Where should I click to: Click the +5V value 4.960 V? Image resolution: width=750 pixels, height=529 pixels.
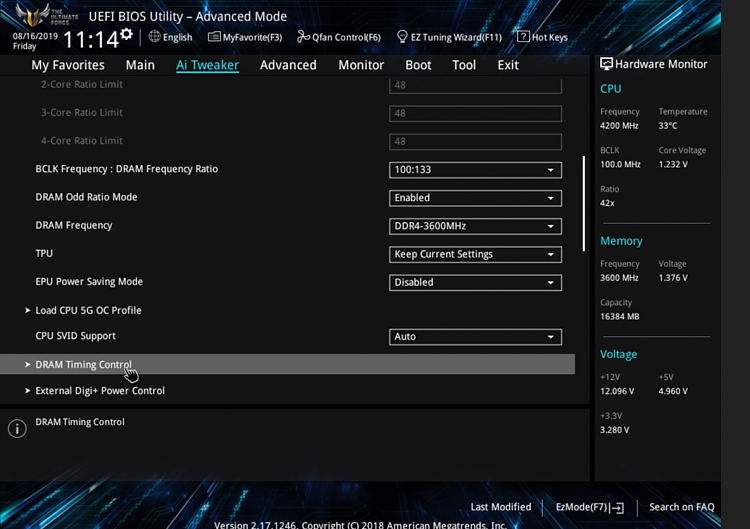pyautogui.click(x=673, y=391)
